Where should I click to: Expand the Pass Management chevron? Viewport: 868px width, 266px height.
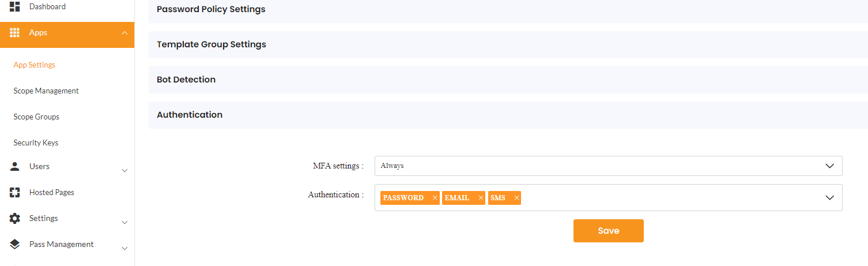[x=124, y=249]
